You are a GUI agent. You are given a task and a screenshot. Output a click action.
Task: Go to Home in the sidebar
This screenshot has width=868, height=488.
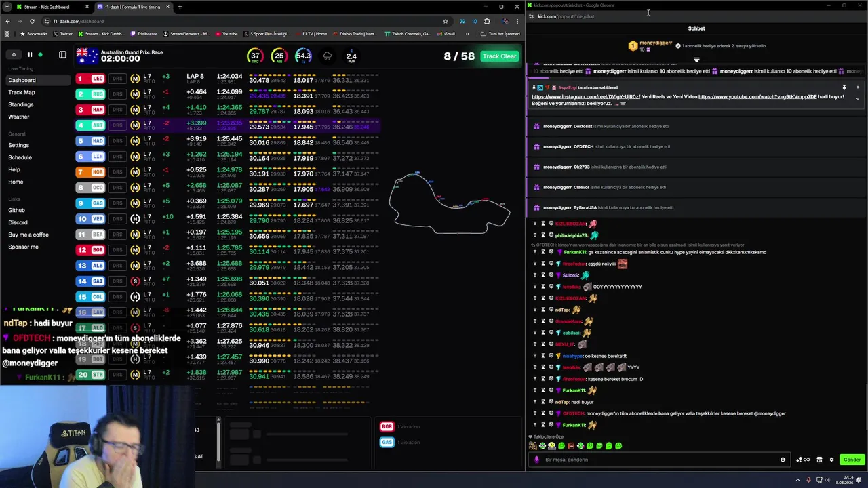(16, 182)
